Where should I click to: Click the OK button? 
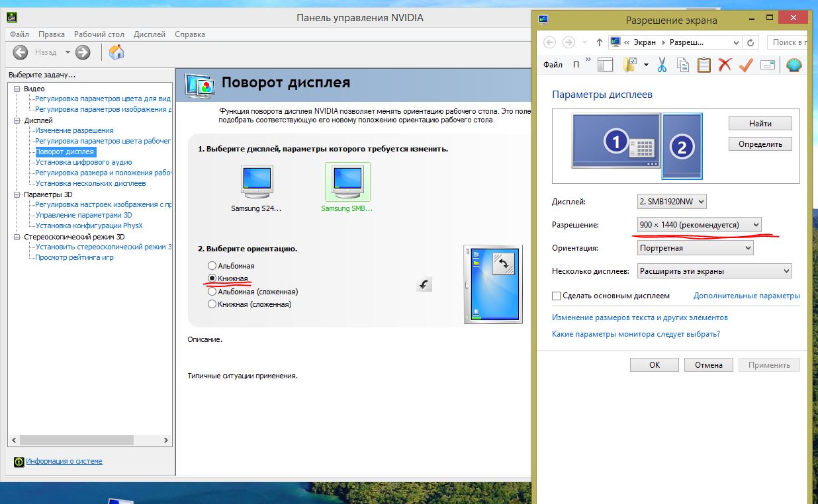(655, 365)
